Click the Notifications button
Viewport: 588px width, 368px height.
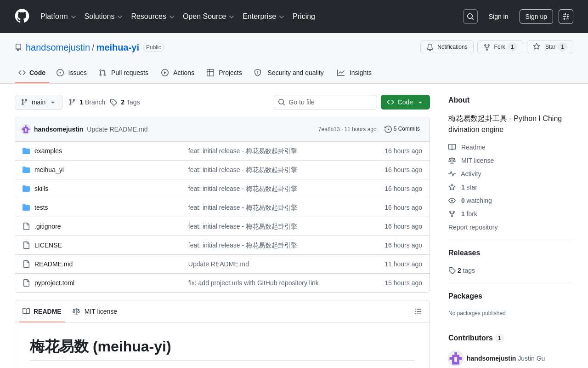click(x=447, y=47)
